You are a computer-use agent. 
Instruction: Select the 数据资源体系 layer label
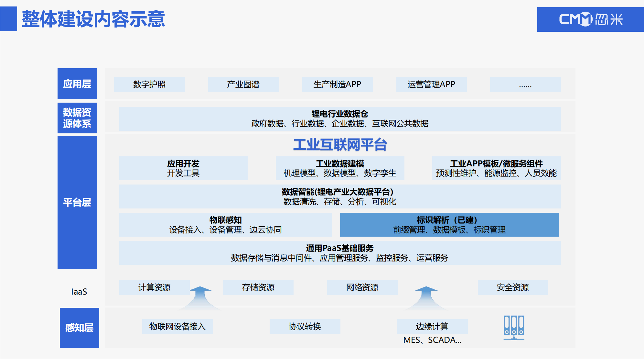click(x=77, y=118)
